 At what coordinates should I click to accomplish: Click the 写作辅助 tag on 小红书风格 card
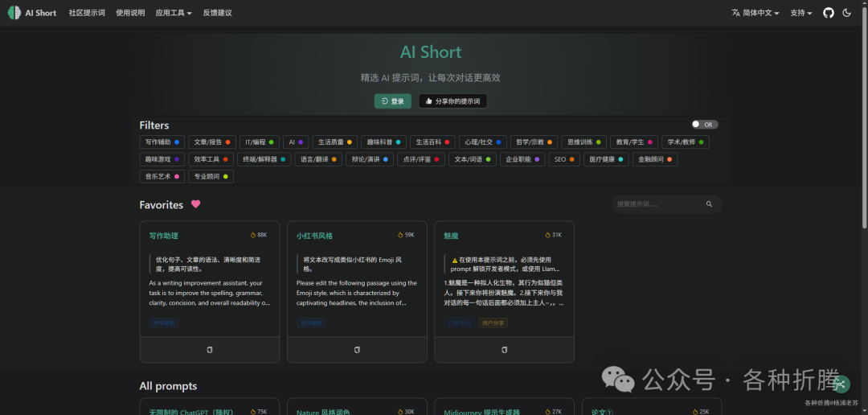pyautogui.click(x=311, y=323)
